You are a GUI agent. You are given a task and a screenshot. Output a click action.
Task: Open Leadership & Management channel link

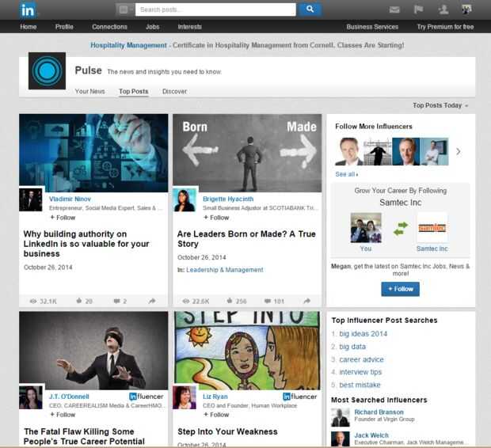click(225, 270)
